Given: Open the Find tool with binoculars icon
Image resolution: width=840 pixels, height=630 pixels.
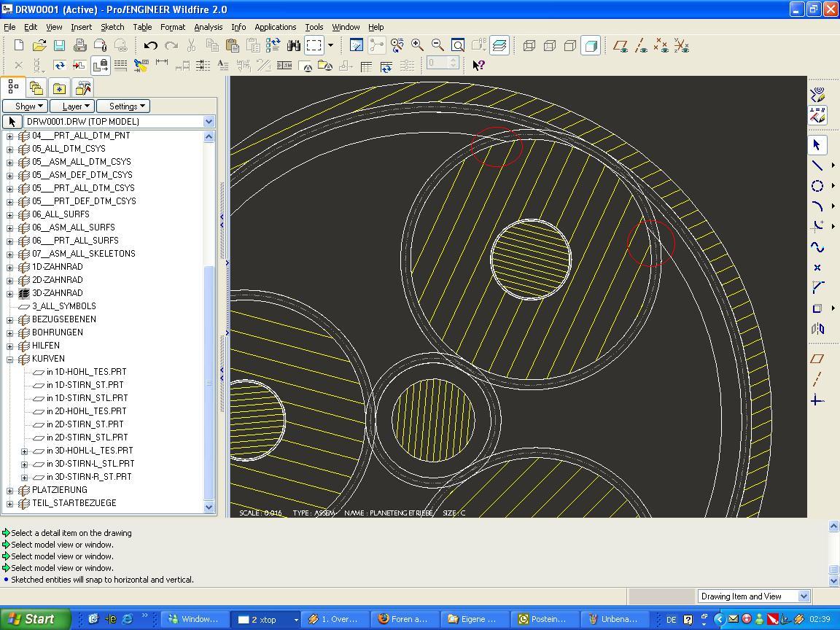Looking at the screenshot, I should point(294,45).
